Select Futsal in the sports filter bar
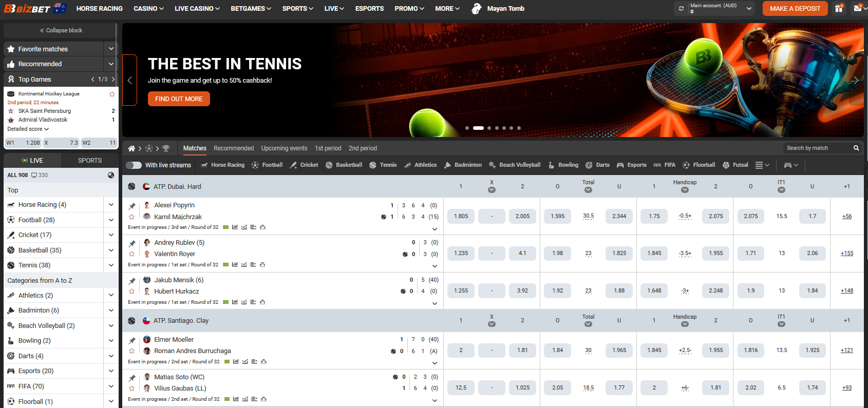The image size is (868, 408). 735,165
